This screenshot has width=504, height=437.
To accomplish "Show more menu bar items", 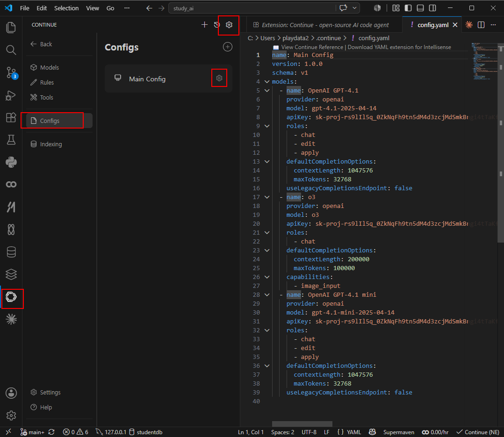I will pos(127,8).
